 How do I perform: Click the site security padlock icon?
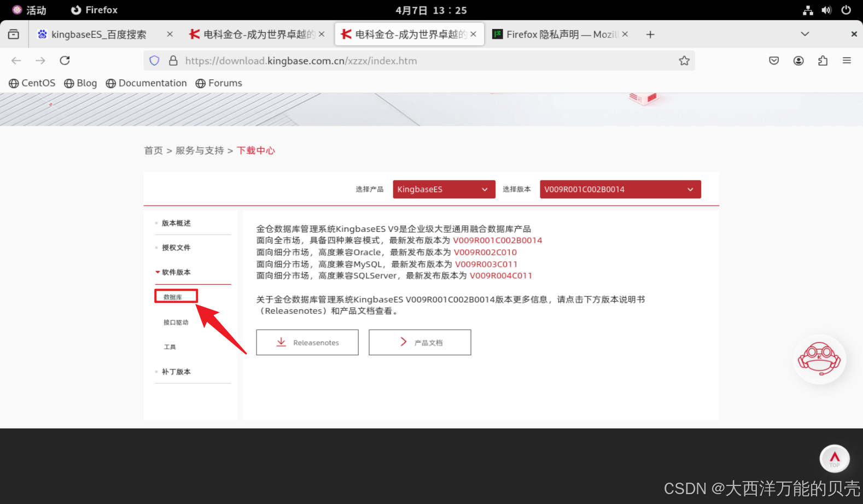pos(173,61)
